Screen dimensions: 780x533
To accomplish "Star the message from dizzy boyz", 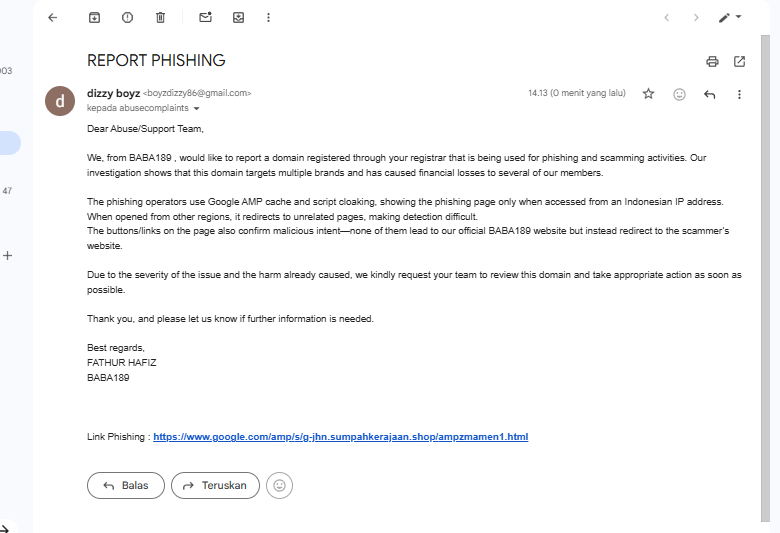I will pos(648,94).
